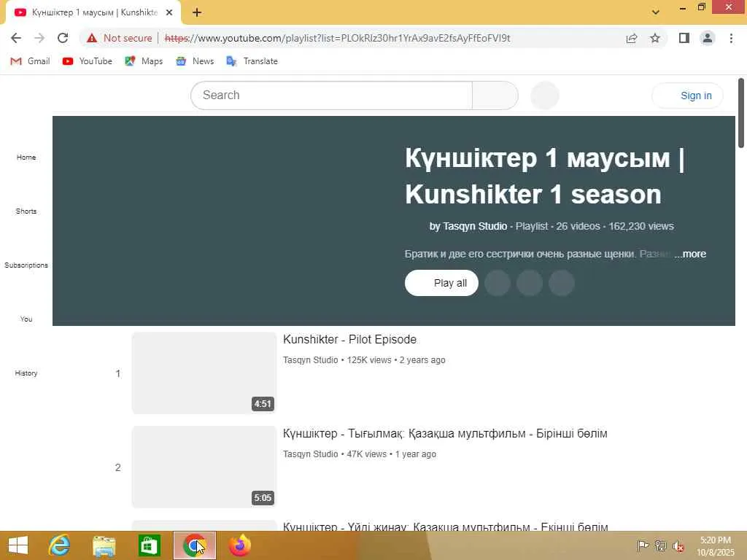Viewport: 747px width, 560px height.
Task: Play all videos in playlist
Action: [441, 283]
